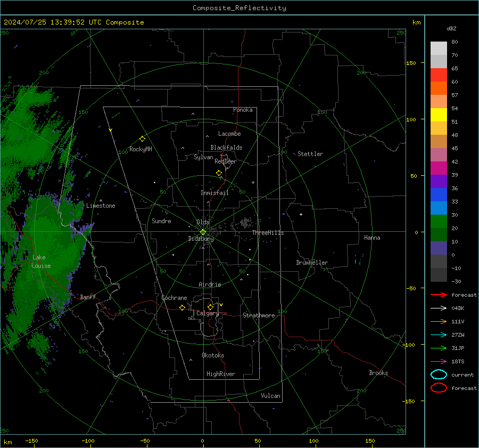Click the bright green swatch above 20 dBZ
479x448 pixels.
pos(439,222)
